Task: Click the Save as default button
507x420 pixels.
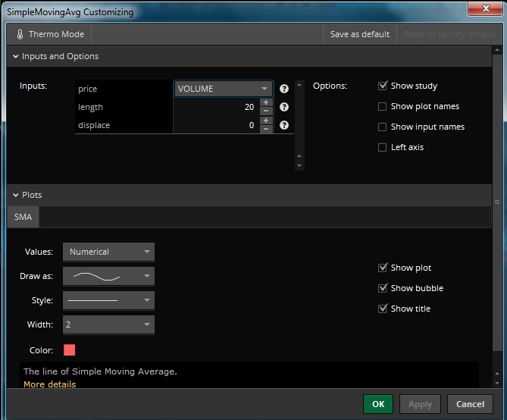Action: (x=360, y=34)
